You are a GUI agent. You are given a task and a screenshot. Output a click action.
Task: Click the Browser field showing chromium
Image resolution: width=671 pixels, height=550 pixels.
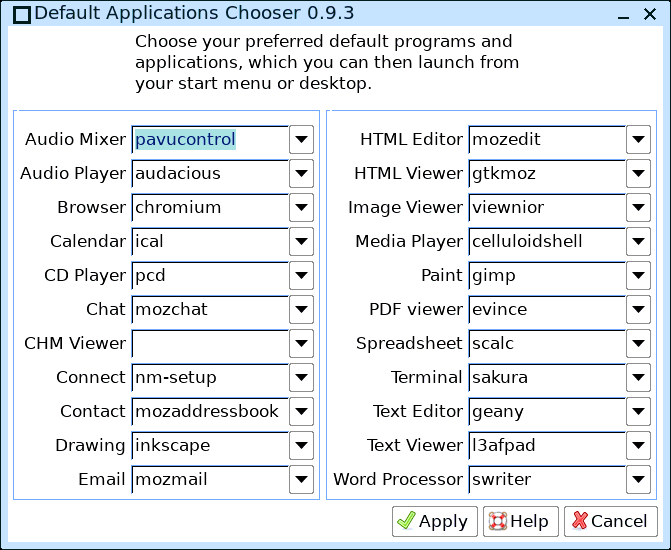[210, 208]
